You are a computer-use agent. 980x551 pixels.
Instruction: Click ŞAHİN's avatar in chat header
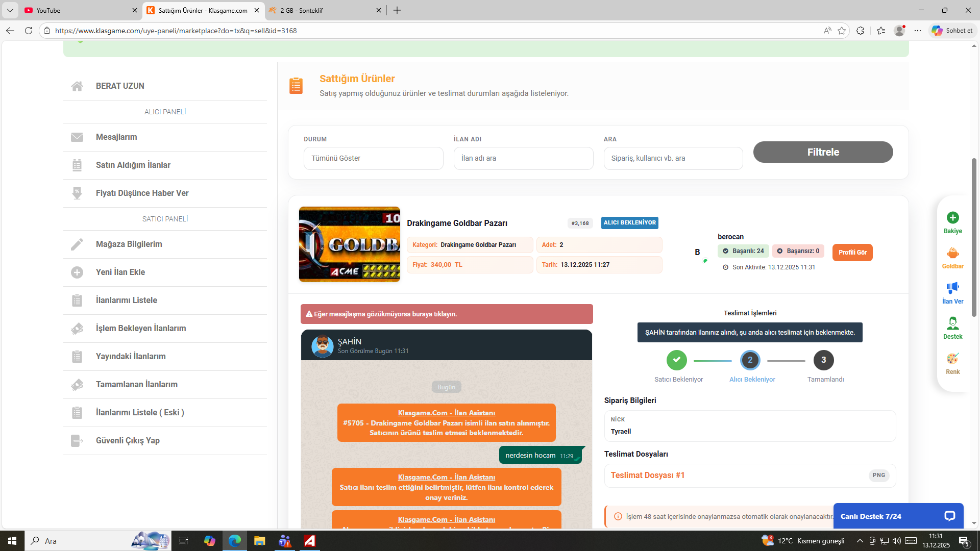(x=322, y=346)
